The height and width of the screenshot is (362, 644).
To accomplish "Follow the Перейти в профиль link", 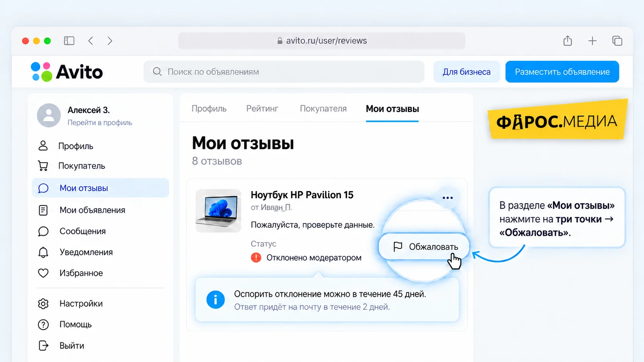I will (100, 123).
